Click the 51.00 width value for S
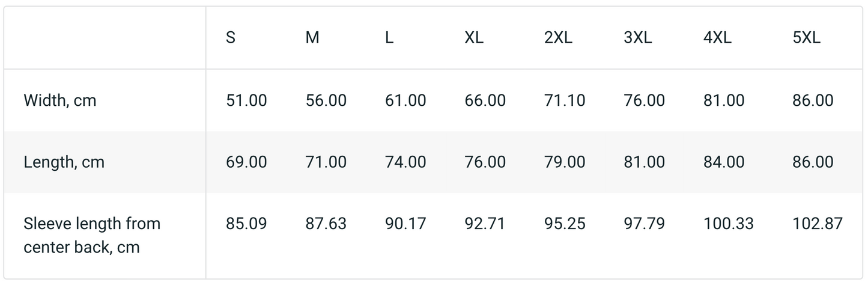The width and height of the screenshot is (868, 285). tap(246, 100)
